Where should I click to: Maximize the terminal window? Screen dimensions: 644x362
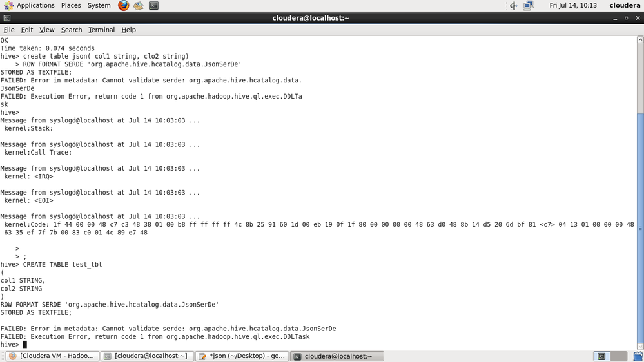pos(627,18)
